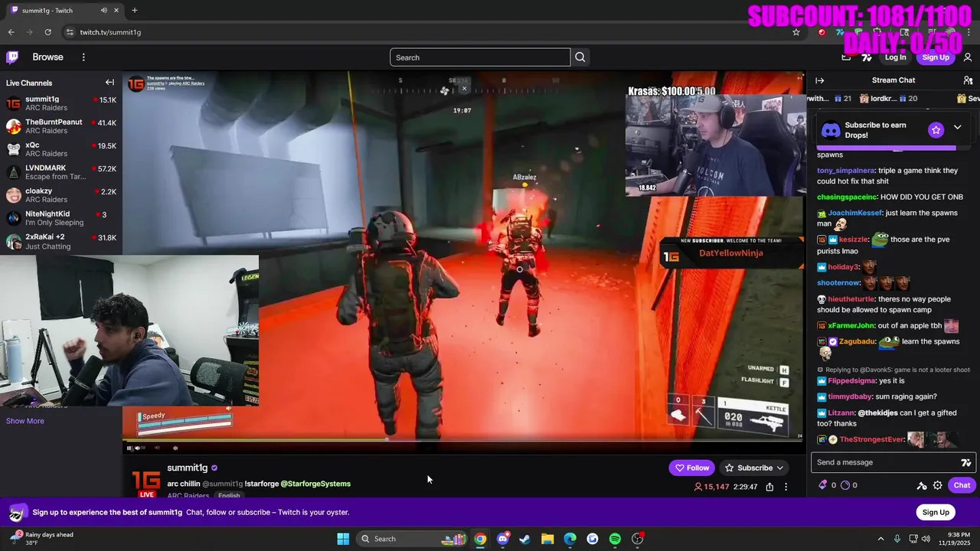Click the summit1g channel name heading
The width and height of the screenshot is (980, 551).
tap(188, 468)
